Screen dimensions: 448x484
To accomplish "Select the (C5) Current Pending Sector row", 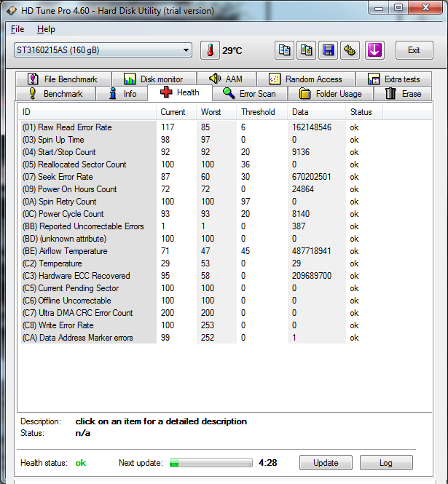I will (201, 288).
